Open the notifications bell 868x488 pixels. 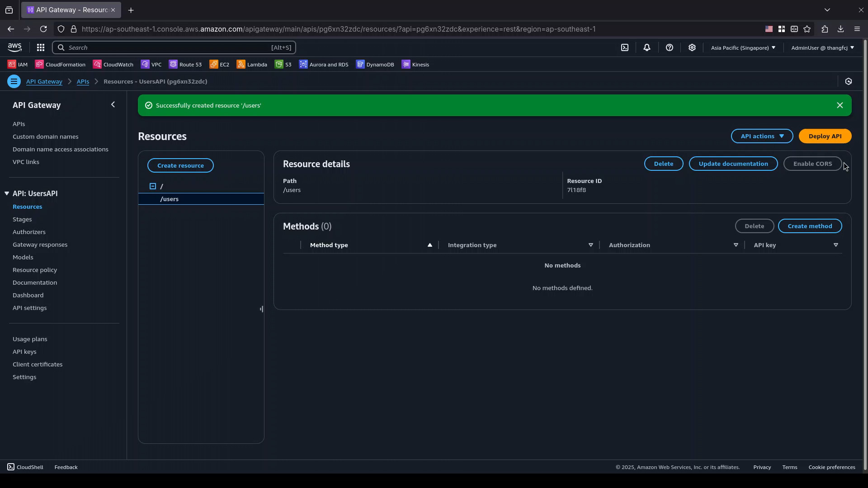(x=647, y=47)
